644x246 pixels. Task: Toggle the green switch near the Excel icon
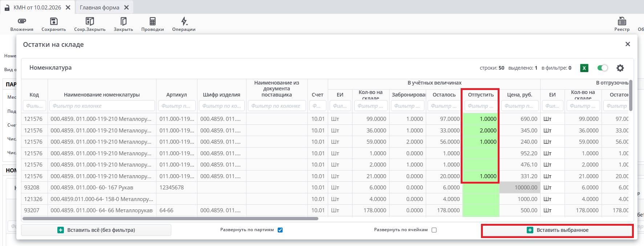point(603,68)
